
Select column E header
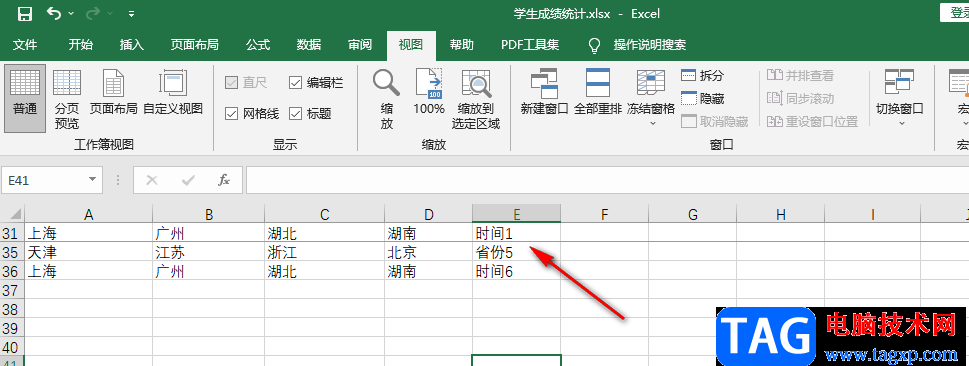(517, 215)
